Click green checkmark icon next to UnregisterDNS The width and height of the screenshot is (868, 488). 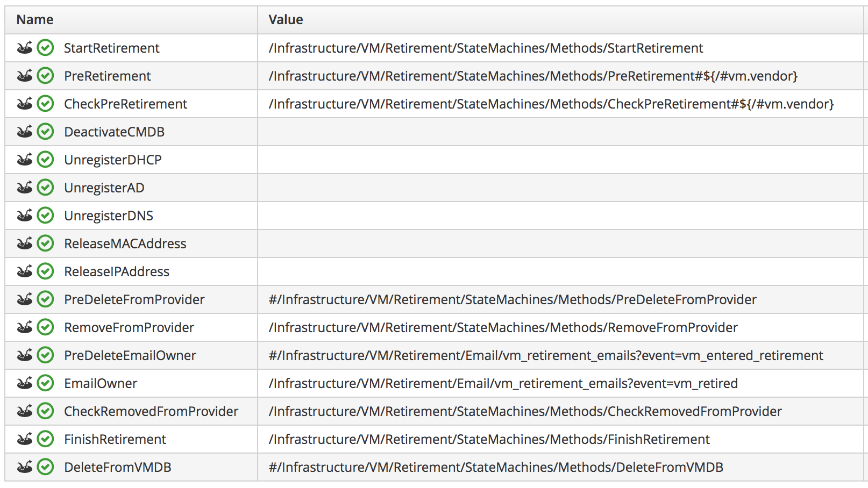46,216
